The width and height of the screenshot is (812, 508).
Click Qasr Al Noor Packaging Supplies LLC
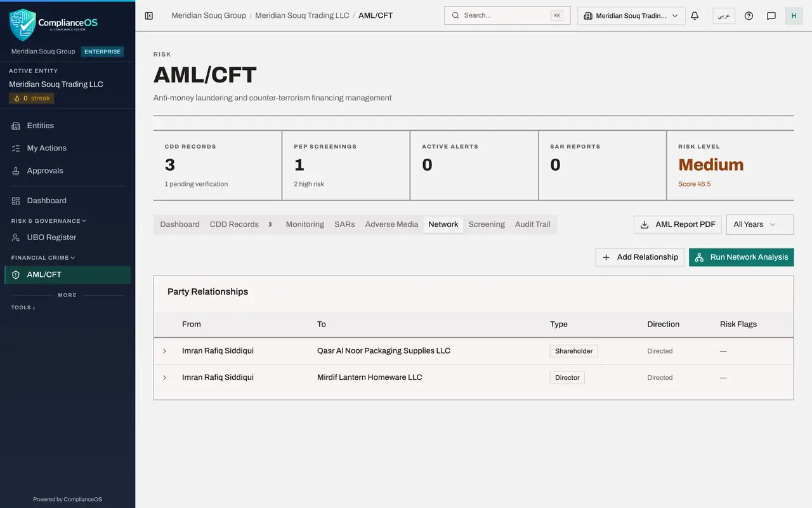coord(384,351)
